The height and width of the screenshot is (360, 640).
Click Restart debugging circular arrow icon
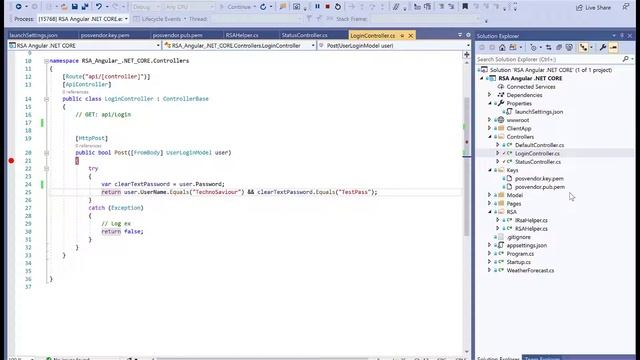(338, 7)
